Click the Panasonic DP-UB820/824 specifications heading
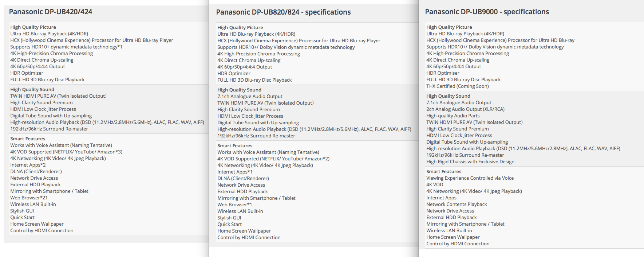The image size is (644, 257). tap(283, 12)
